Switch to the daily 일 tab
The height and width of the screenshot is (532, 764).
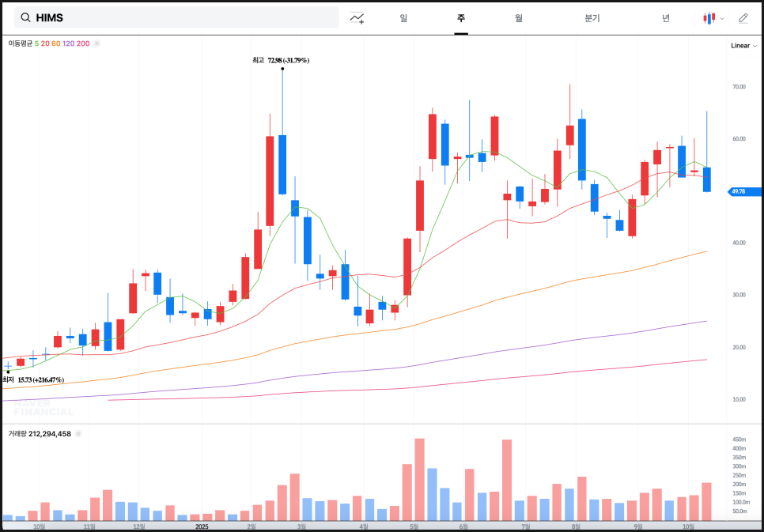click(403, 17)
